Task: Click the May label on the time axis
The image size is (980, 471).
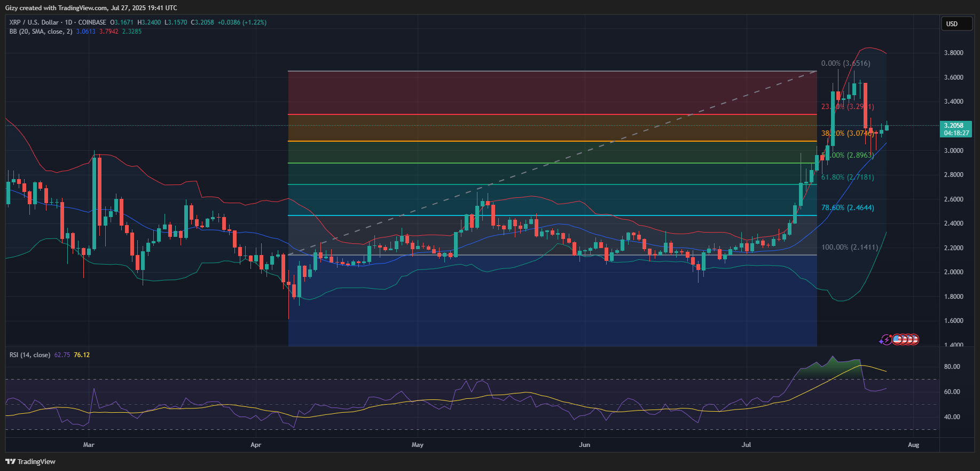Action: 417,445
